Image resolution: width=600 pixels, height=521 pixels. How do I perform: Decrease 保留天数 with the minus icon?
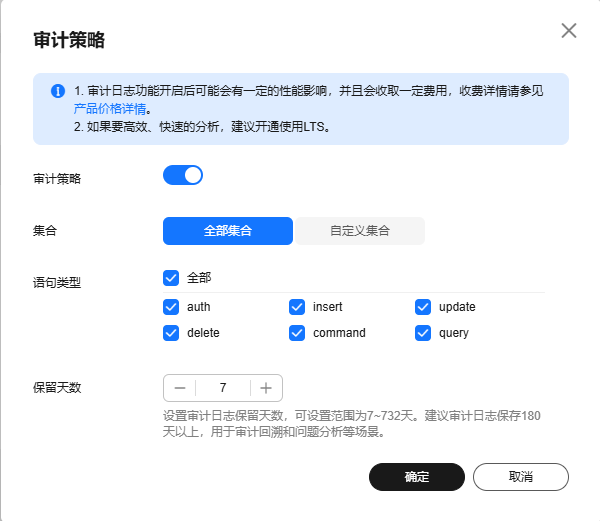pos(180,388)
